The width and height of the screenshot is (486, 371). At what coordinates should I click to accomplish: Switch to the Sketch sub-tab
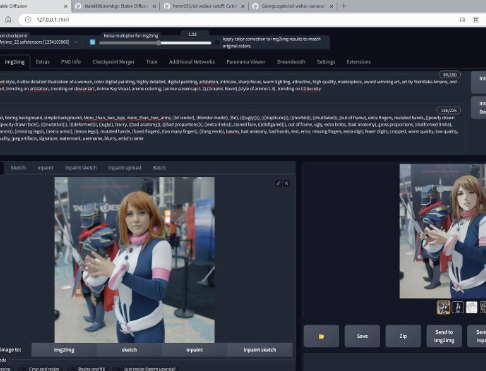18,168
